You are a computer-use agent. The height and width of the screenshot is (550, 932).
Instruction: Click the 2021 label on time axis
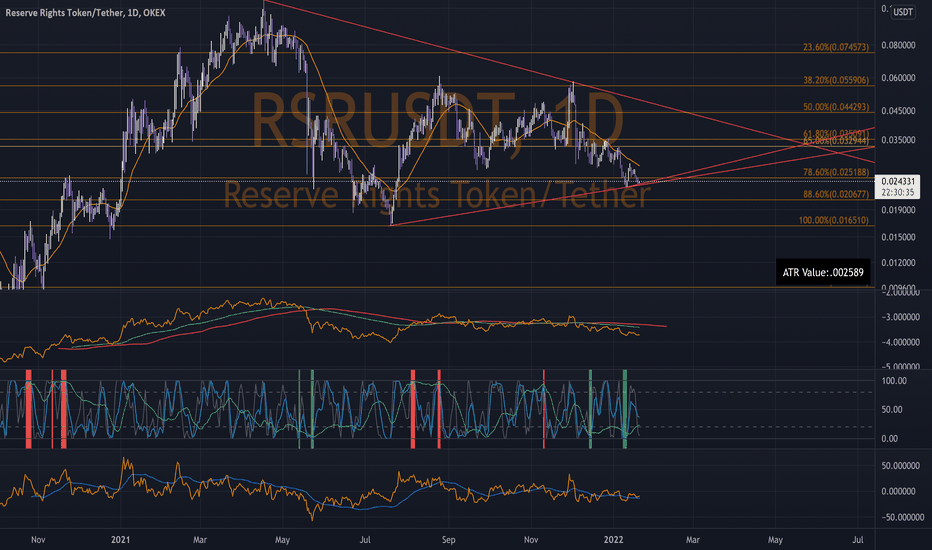[x=121, y=540]
